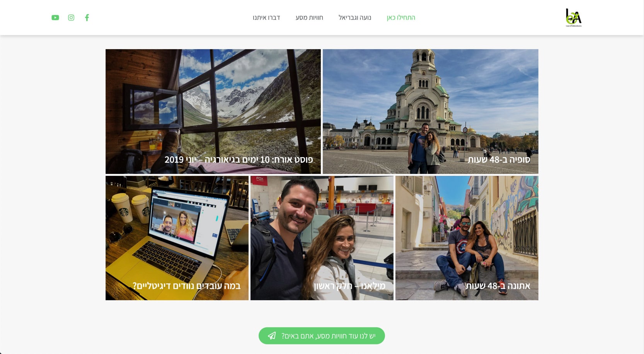
Task: Click the במה עובדים נוודים דיגיטליים title
Action: tap(186, 286)
